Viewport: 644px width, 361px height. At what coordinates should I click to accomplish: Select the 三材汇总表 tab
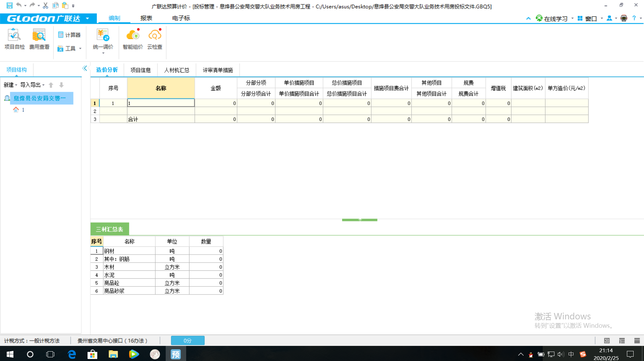point(110,229)
